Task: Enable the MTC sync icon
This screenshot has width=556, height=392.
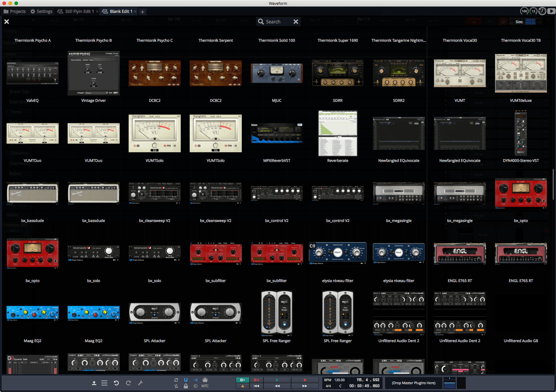Action: (205, 386)
